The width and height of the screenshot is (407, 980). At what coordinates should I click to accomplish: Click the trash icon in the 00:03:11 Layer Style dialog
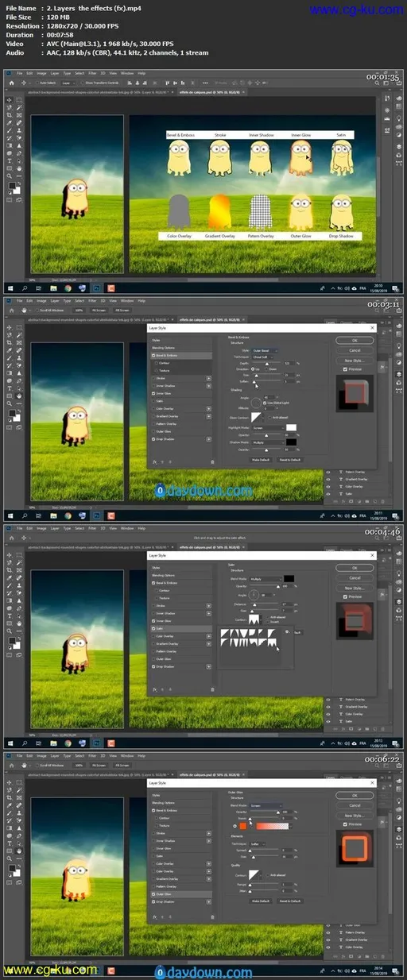click(x=212, y=461)
